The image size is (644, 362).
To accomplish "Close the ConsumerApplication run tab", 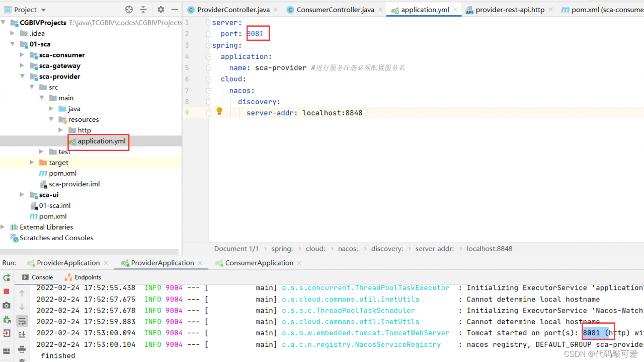I will click(299, 263).
